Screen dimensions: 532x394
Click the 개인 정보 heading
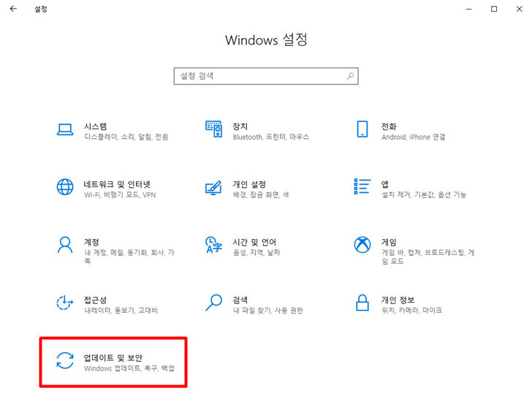(398, 300)
